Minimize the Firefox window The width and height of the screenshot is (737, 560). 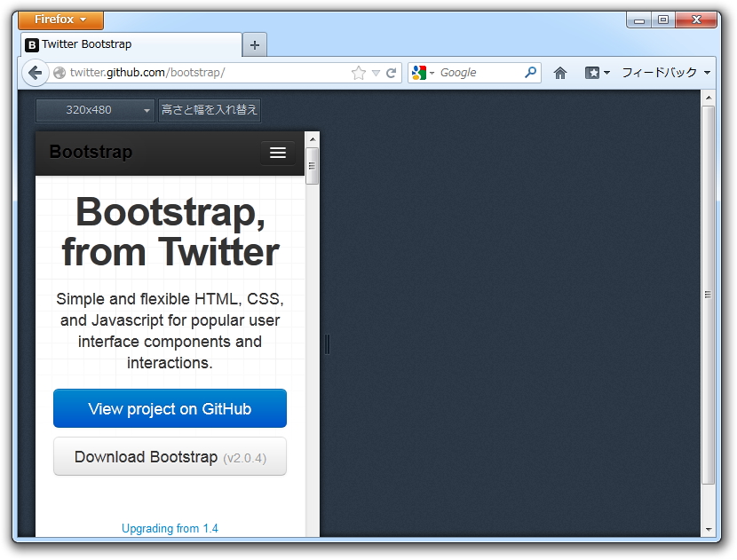click(639, 20)
